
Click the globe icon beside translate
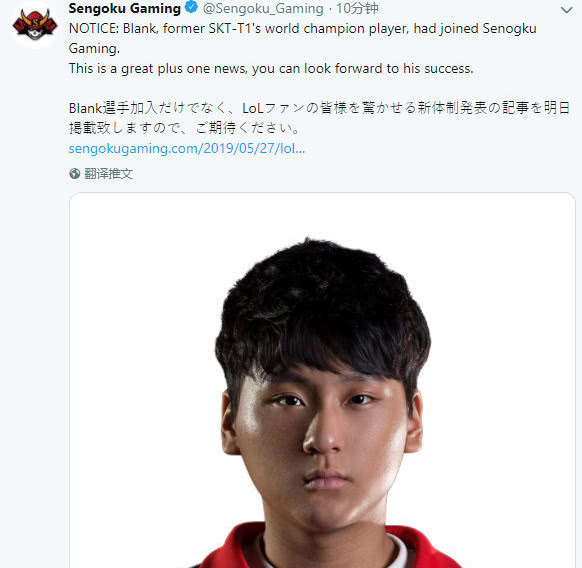point(75,173)
